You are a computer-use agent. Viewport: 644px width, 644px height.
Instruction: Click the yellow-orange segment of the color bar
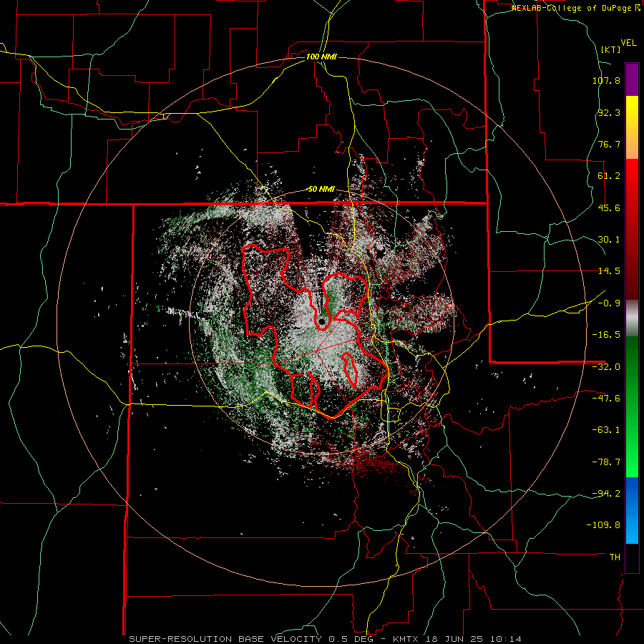(x=632, y=128)
